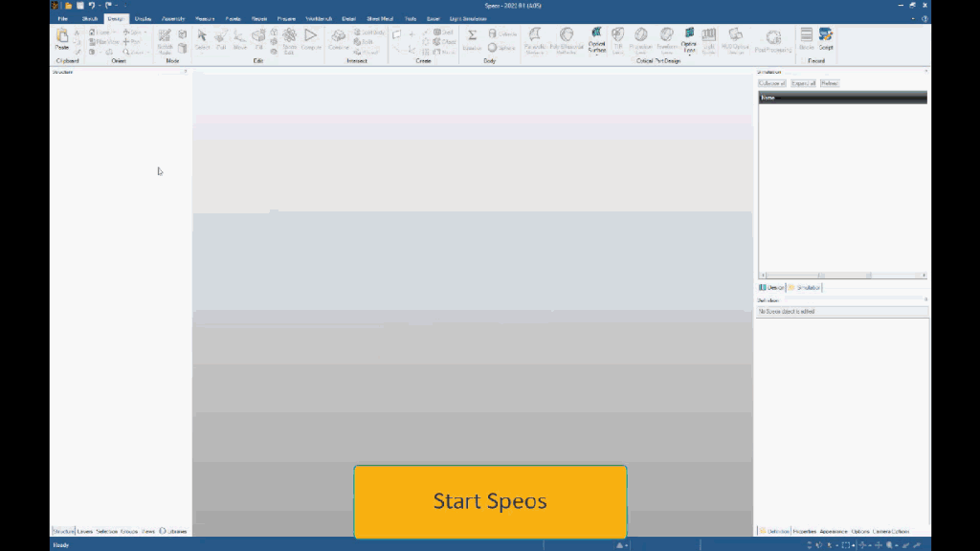Click the Start Speos banner

click(x=490, y=501)
